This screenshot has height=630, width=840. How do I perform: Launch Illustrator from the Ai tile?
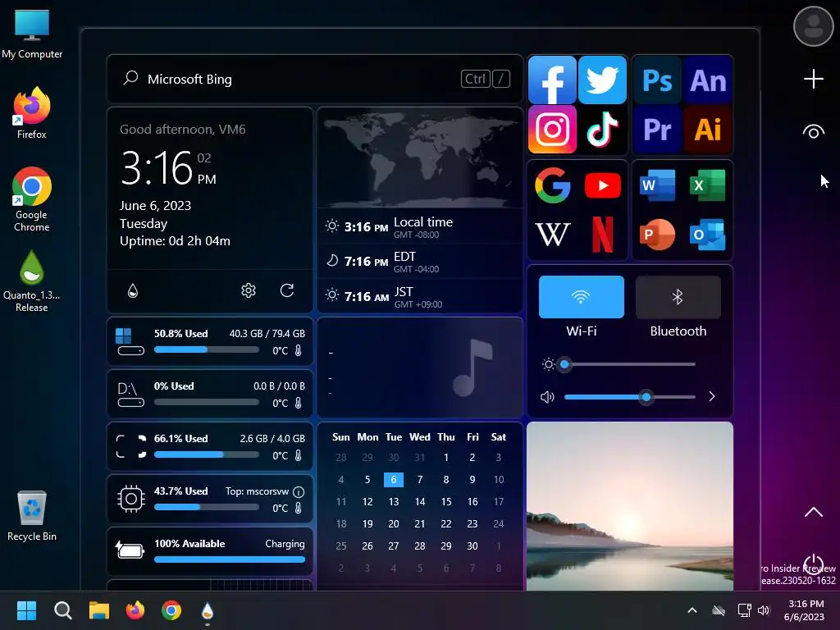(708, 129)
